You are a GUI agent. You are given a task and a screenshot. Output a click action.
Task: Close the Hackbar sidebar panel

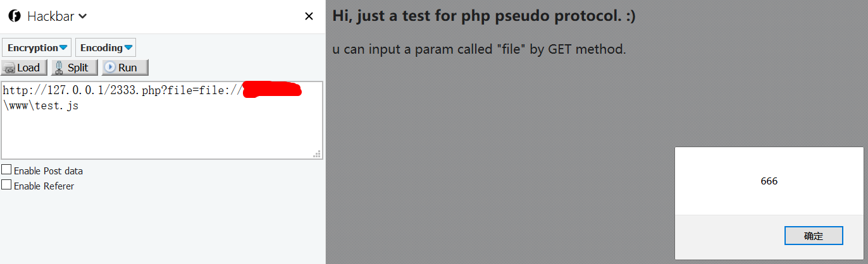(x=309, y=16)
